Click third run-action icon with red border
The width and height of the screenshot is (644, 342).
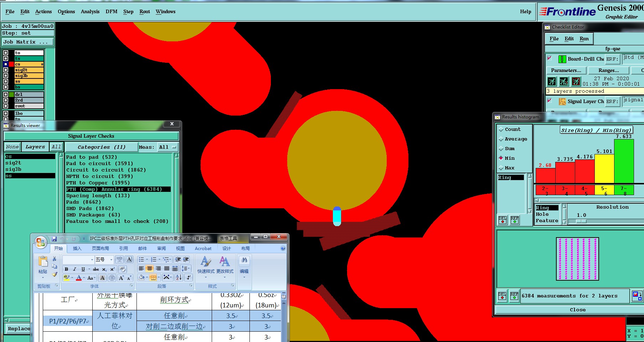576,82
